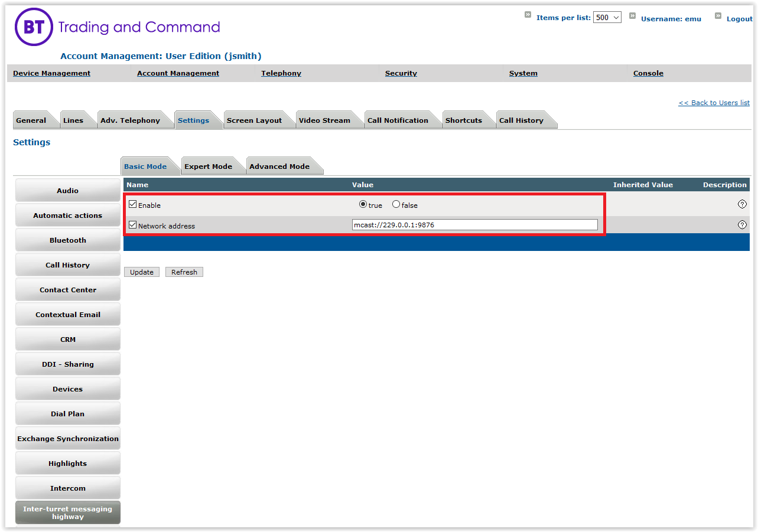
Task: Open help description for the Enable setting
Action: (x=742, y=204)
